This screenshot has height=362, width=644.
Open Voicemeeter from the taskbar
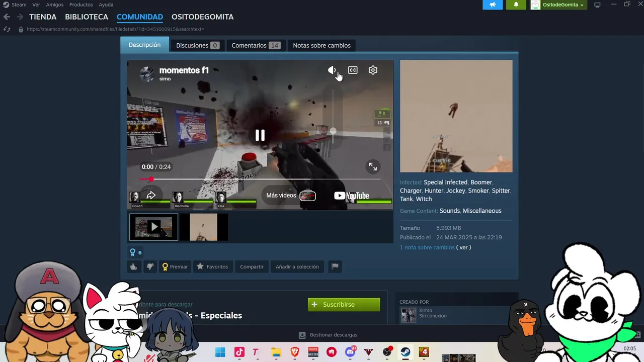(313, 352)
